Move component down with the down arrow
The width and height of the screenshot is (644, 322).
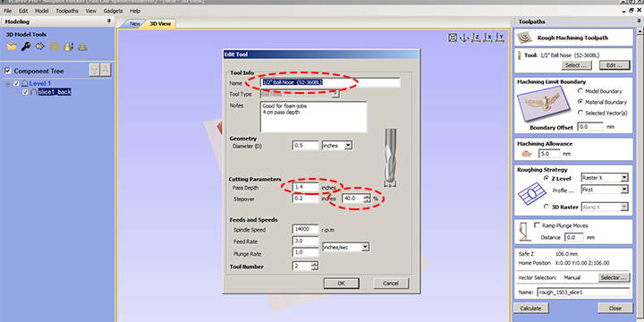106,71
